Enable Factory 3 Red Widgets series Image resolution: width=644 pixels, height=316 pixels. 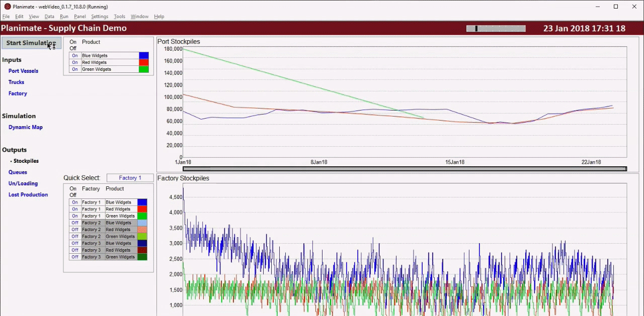click(74, 250)
